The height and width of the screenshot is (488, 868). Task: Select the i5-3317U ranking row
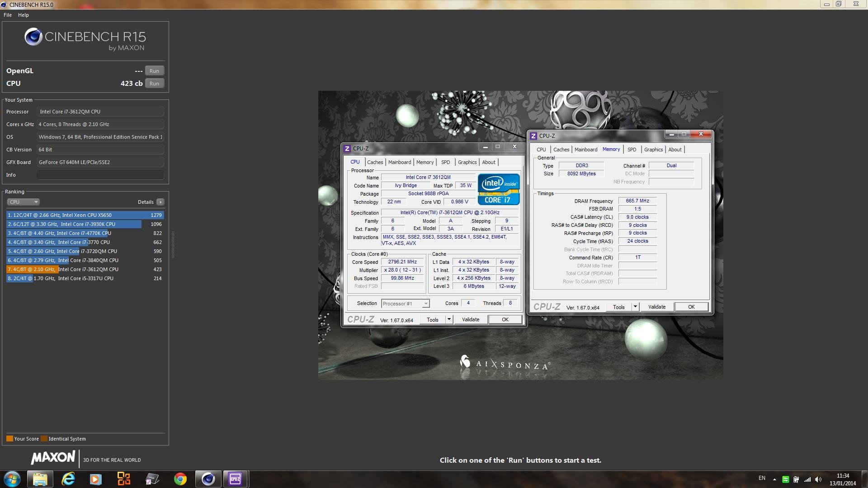click(85, 278)
